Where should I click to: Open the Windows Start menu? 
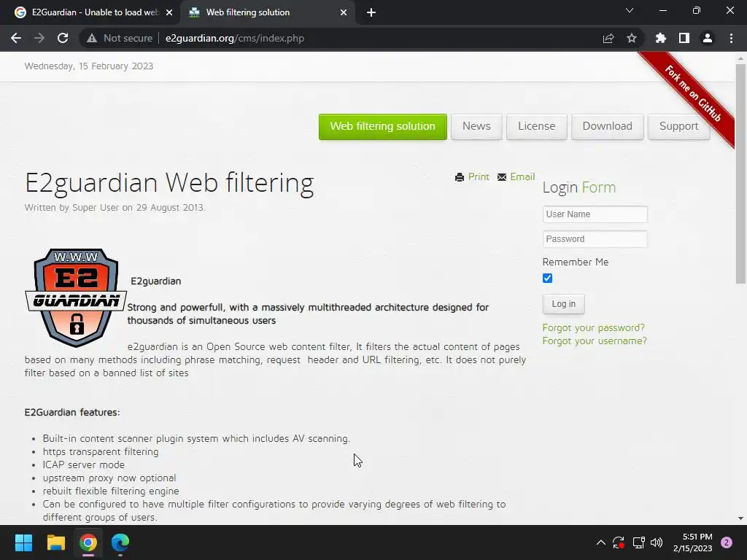pos(23,542)
